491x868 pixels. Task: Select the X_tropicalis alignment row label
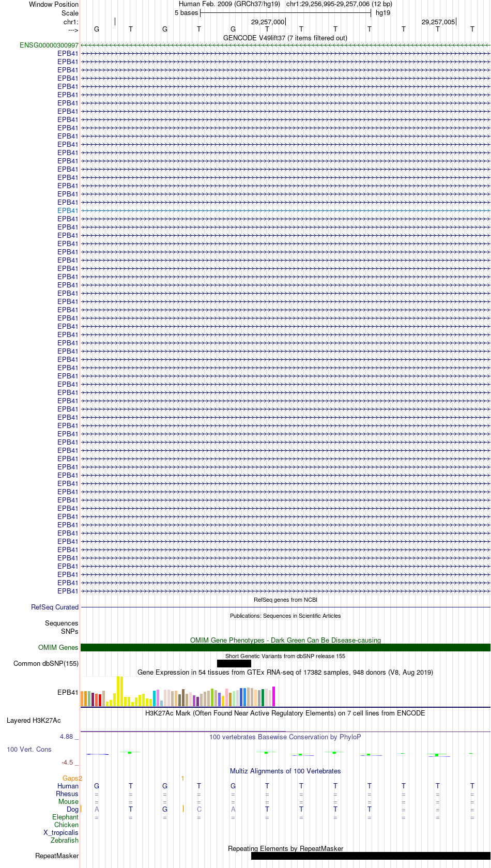(x=61, y=832)
